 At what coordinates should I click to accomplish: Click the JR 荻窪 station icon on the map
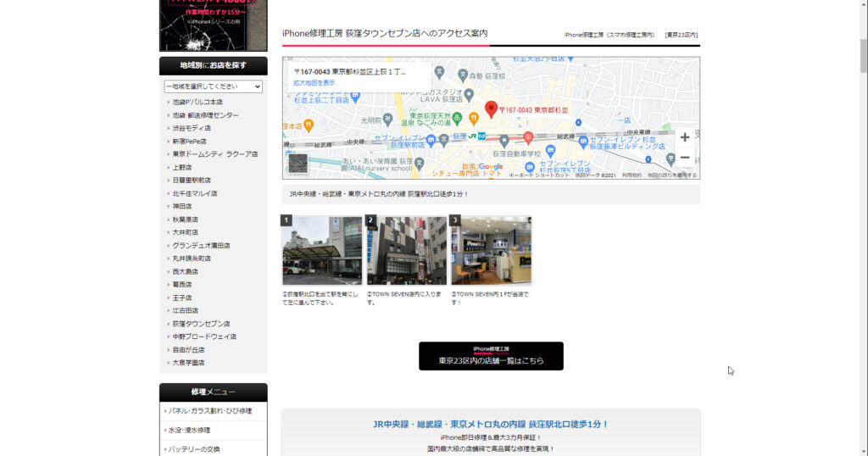click(472, 136)
